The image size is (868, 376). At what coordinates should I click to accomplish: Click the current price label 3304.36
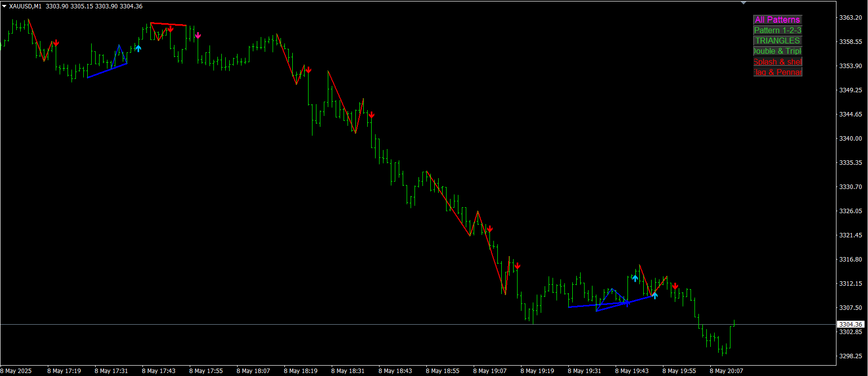(x=851, y=324)
